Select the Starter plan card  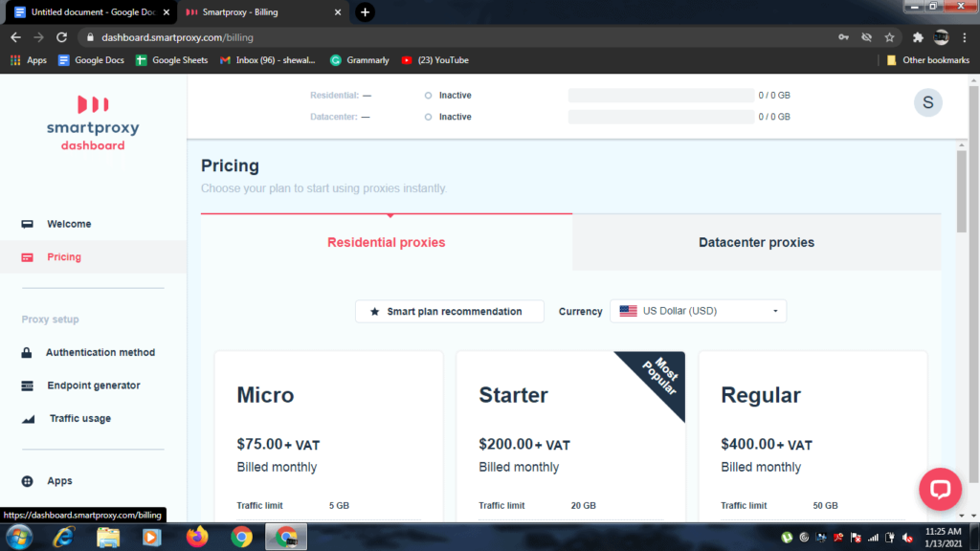[570, 436]
